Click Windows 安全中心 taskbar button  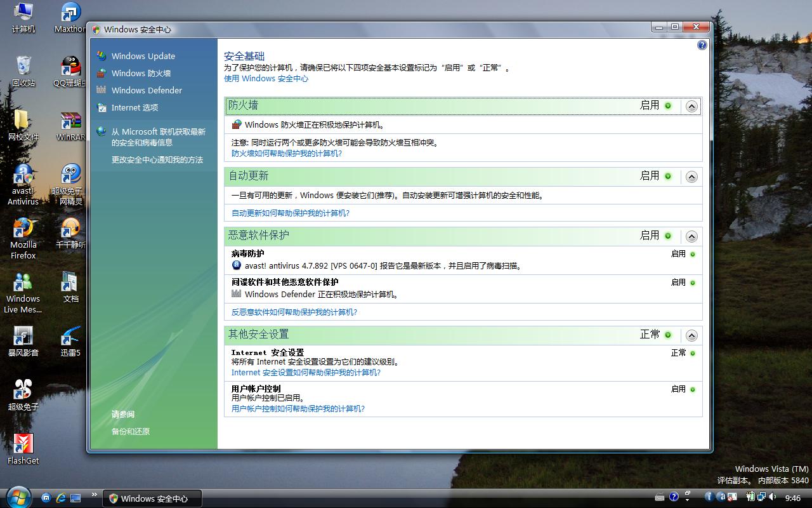pos(152,498)
